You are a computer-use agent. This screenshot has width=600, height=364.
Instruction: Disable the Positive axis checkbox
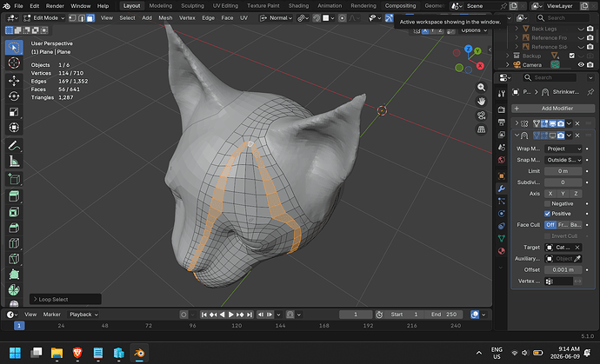coord(547,214)
